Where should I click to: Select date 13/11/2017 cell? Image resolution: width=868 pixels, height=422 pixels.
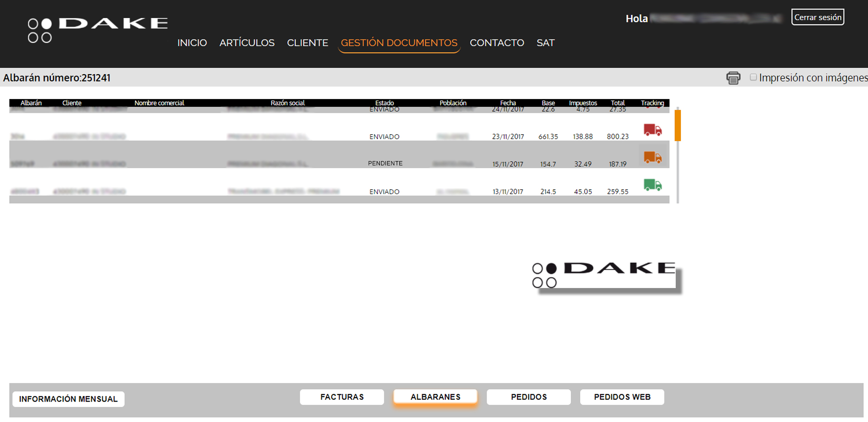[508, 191]
